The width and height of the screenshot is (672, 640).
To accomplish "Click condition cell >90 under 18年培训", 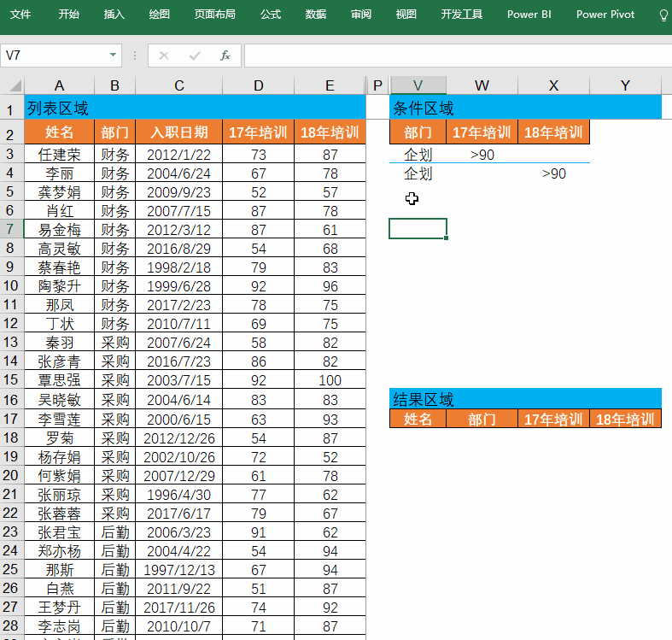I will click(553, 173).
